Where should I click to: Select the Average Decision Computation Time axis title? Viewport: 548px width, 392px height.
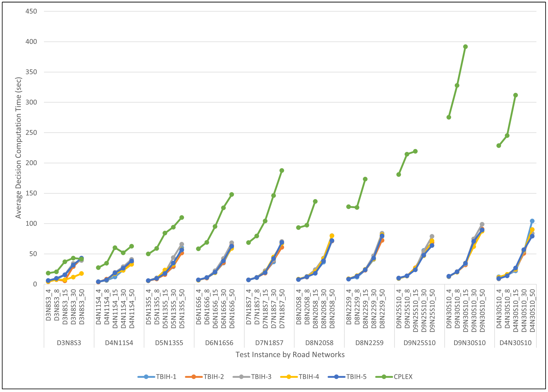[x=19, y=148]
